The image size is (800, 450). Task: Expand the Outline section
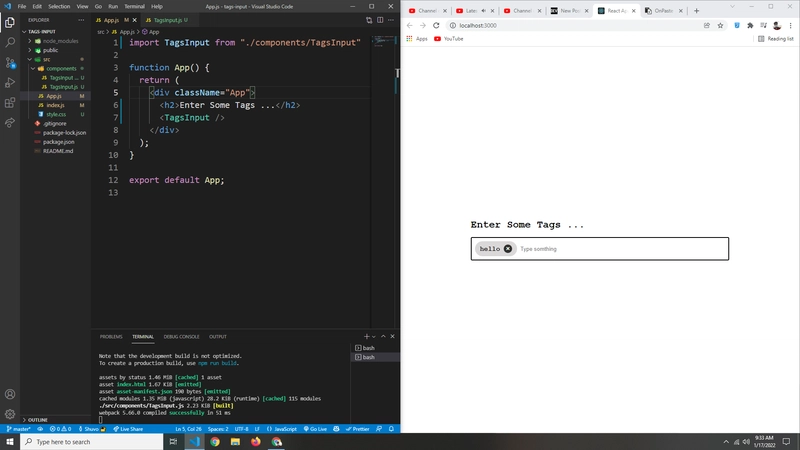pos(38,420)
